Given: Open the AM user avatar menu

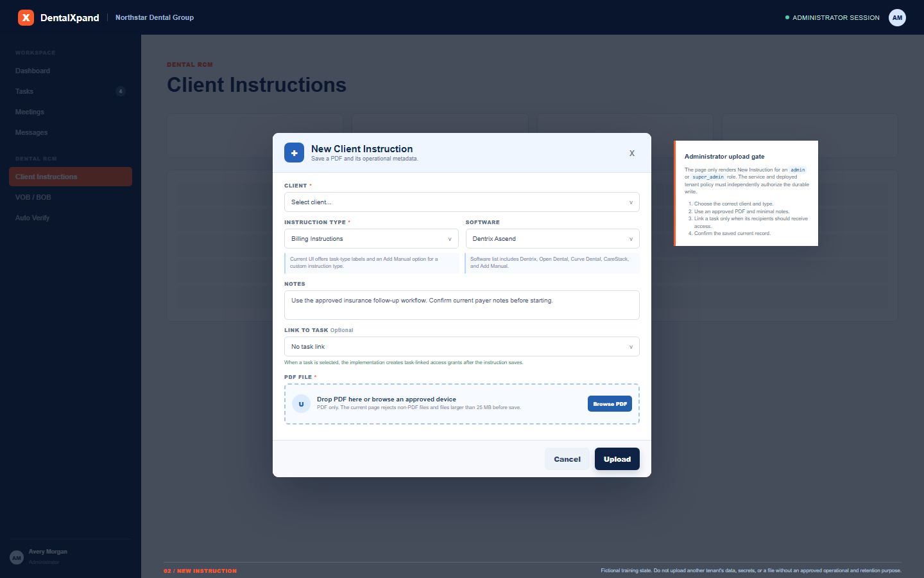Looking at the screenshot, I should [897, 17].
